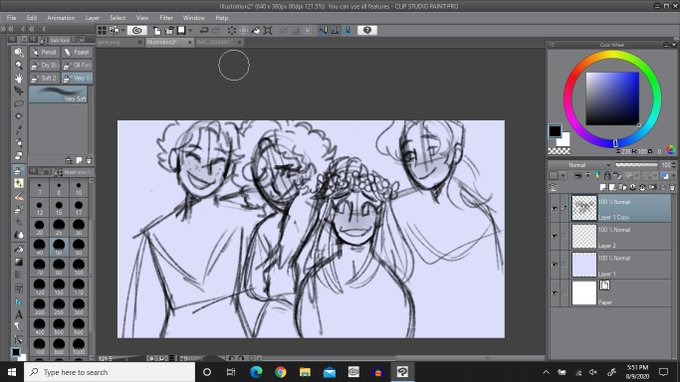
Task: Hide the Layer 1 layer
Action: [554, 264]
